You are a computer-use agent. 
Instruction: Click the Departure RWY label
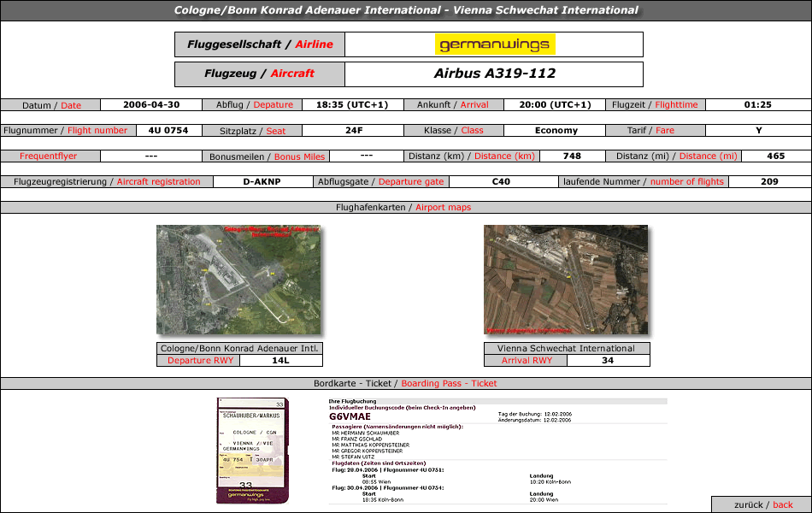point(200,361)
